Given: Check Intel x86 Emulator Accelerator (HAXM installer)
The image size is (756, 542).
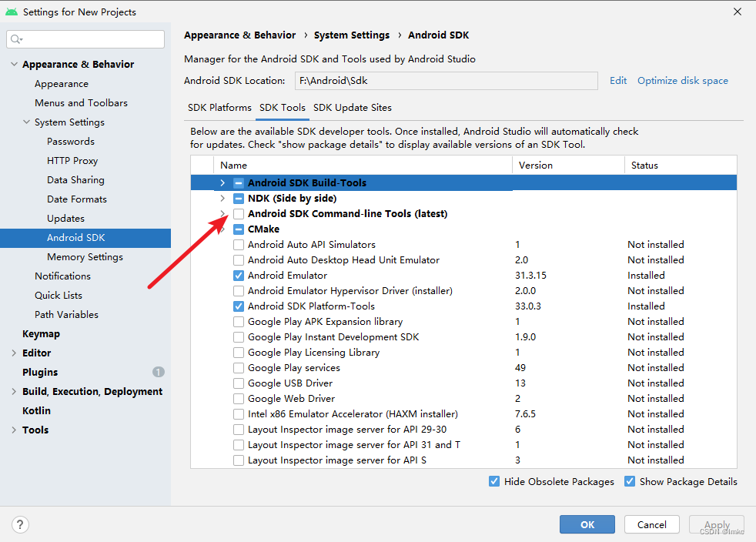Looking at the screenshot, I should 238,414.
